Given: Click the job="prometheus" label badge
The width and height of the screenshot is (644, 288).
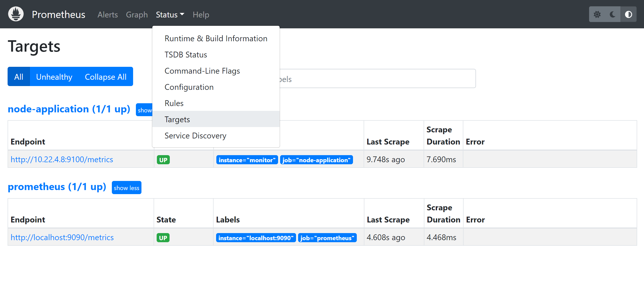Looking at the screenshot, I should 327,238.
